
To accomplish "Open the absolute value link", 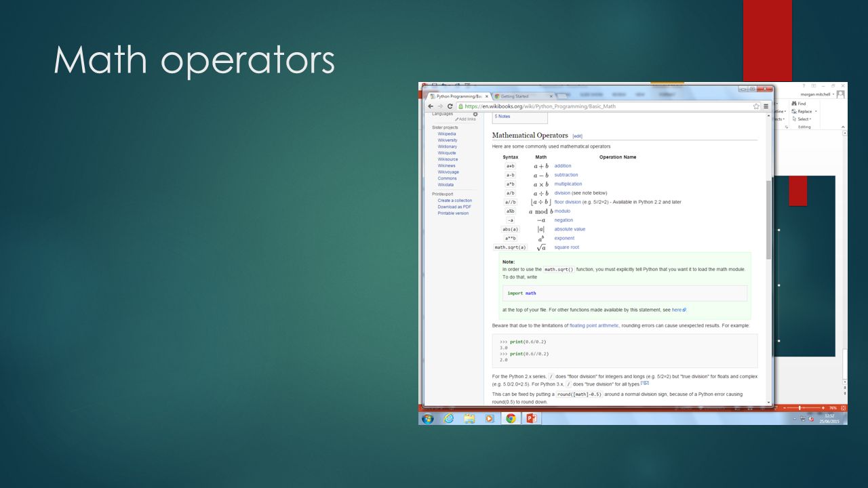I will pyautogui.click(x=570, y=229).
